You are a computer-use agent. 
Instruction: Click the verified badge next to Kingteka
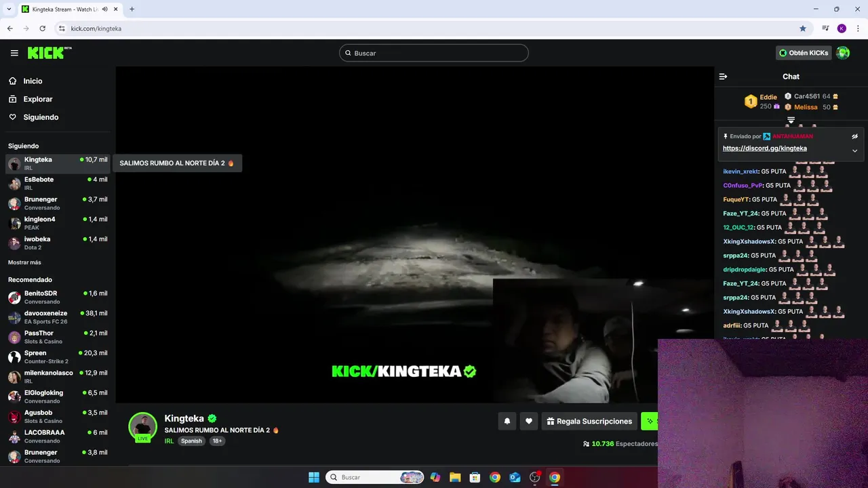(212, 418)
